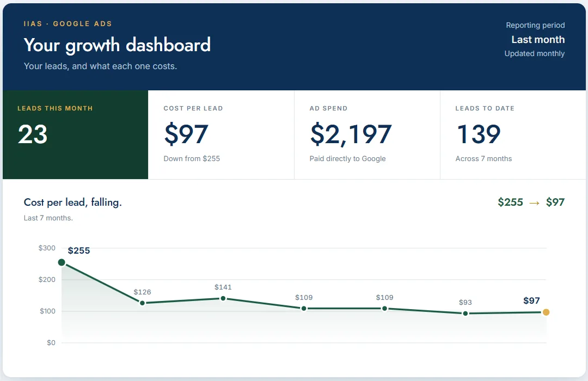Click the $300 y-axis label
Screen dimensions: 588x381
[47, 248]
